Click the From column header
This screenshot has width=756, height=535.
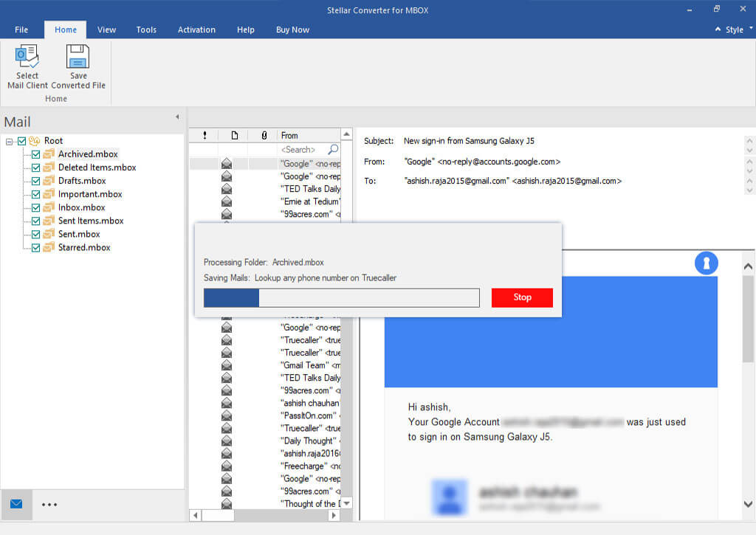309,136
